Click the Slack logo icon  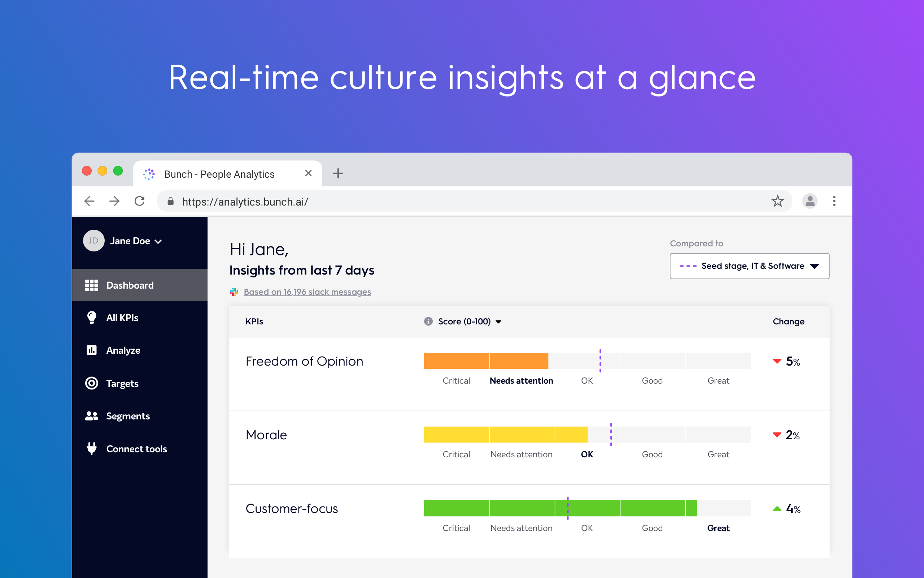pyautogui.click(x=234, y=292)
